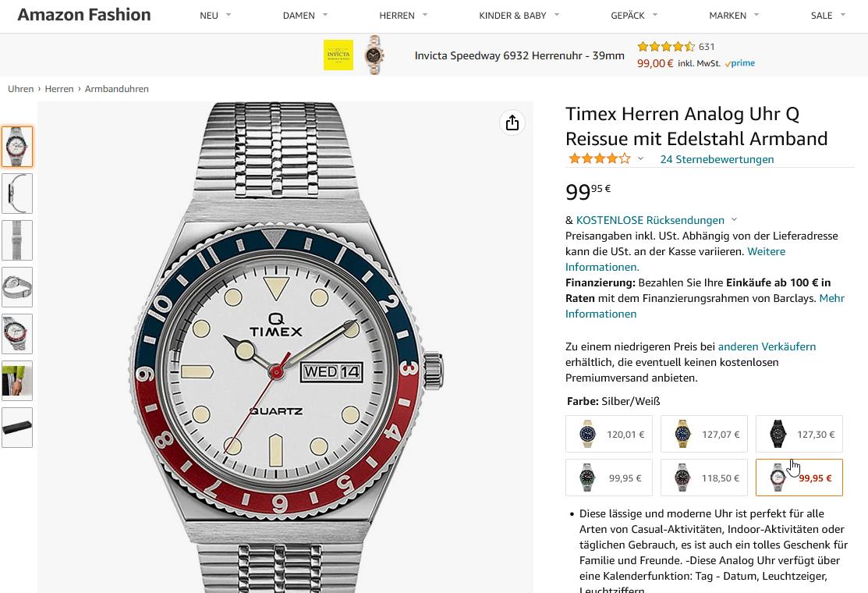
Task: View the thumbnail of watch worn on wrist
Action: (x=17, y=381)
